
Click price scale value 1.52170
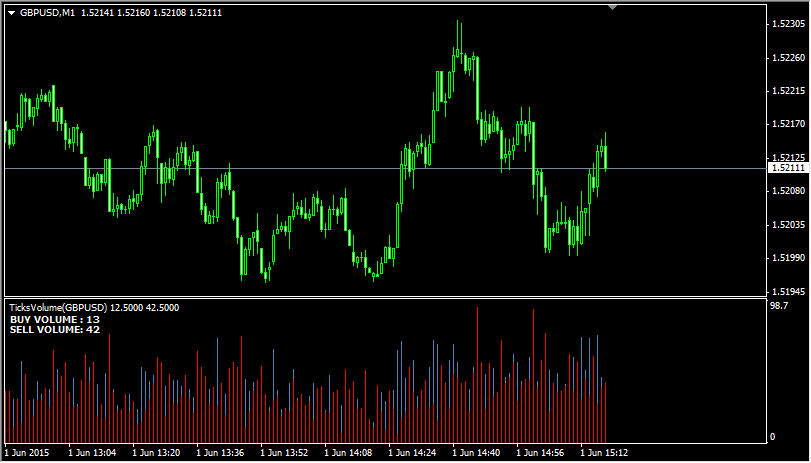point(788,124)
